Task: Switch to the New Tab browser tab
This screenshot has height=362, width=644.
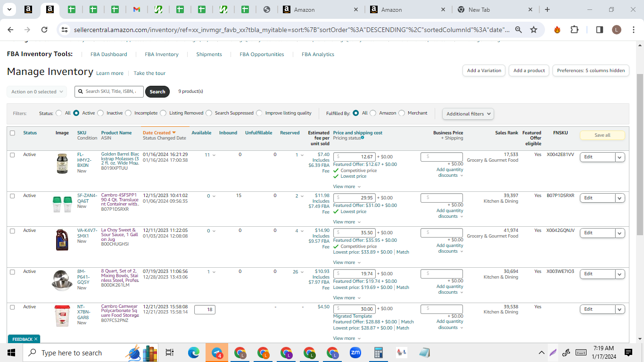Action: [x=495, y=9]
